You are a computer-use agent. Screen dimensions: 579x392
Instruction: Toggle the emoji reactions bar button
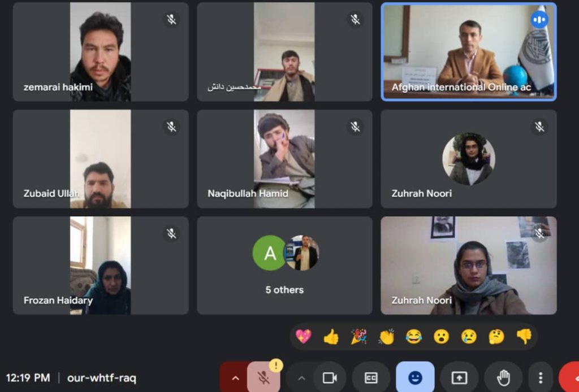pos(415,378)
